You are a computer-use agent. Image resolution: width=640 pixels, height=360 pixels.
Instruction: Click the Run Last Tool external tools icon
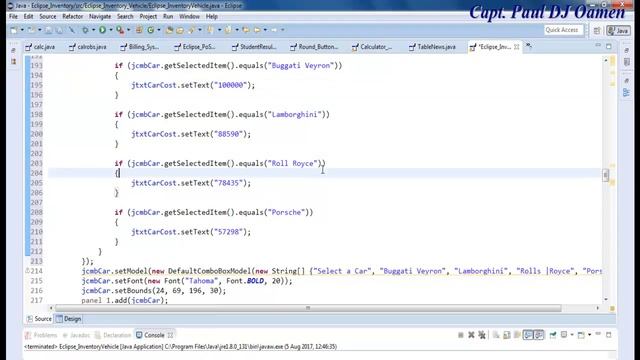pos(120,30)
